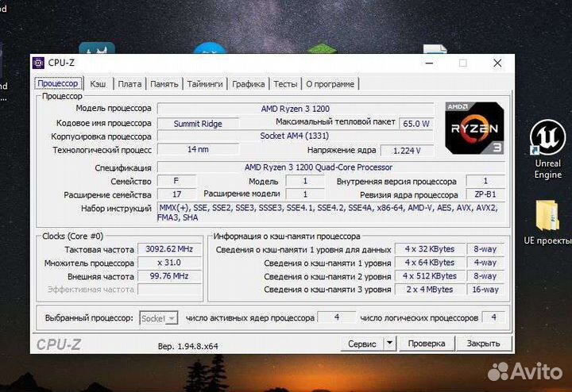This screenshot has width=572, height=392.
Task: Close the CPU-Z window
Action: pos(497,63)
